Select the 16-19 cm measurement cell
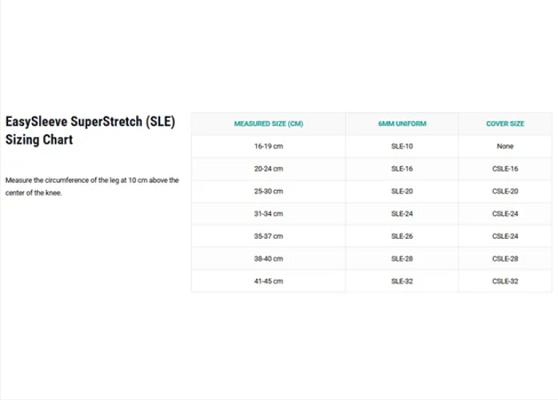558x400 pixels. click(x=268, y=146)
